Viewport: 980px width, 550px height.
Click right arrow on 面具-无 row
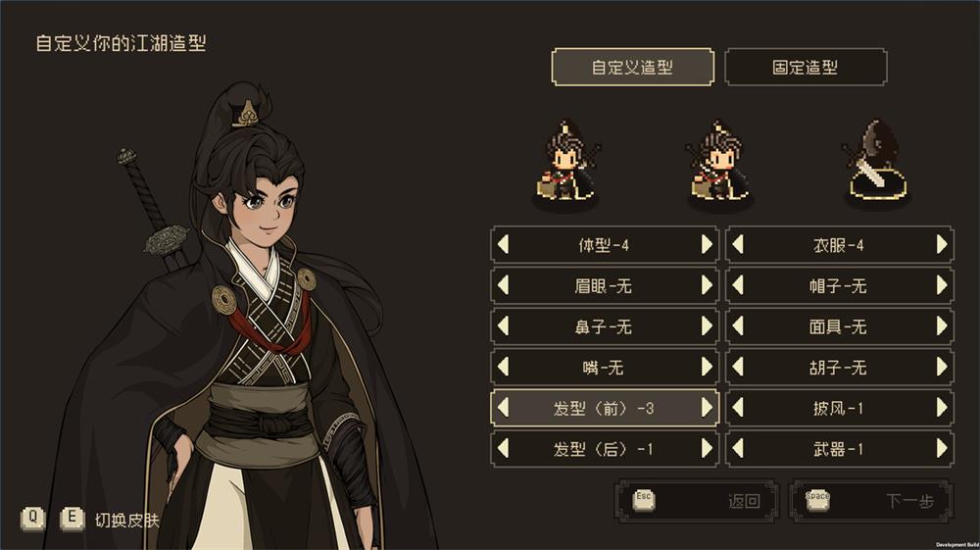(942, 326)
